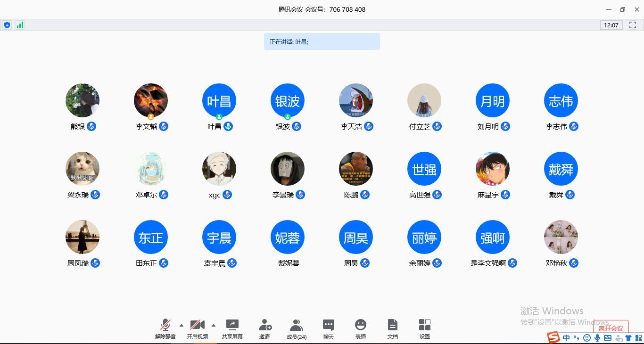Toggle the microphone icon next to 叶昌
Viewport: 644px width, 344px height.
(228, 126)
